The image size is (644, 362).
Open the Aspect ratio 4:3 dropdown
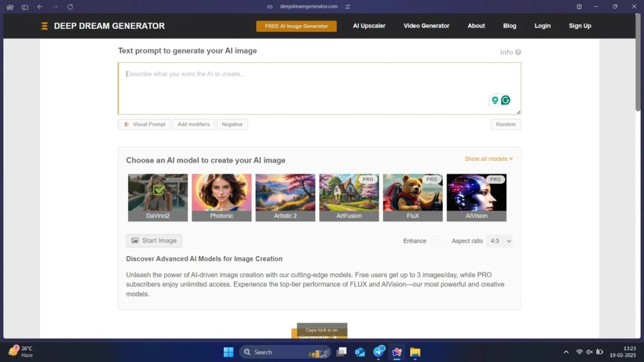point(499,241)
